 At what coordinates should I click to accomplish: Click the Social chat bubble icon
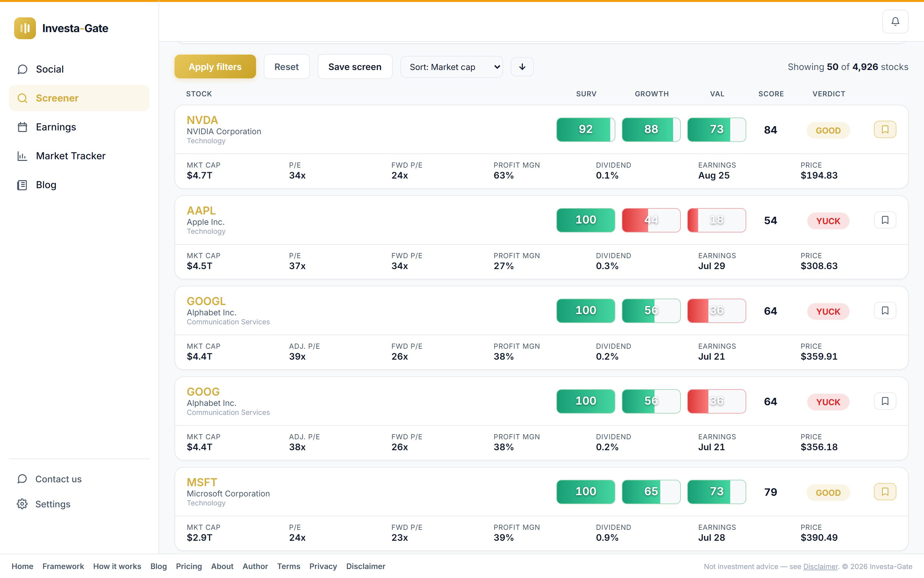tap(22, 69)
